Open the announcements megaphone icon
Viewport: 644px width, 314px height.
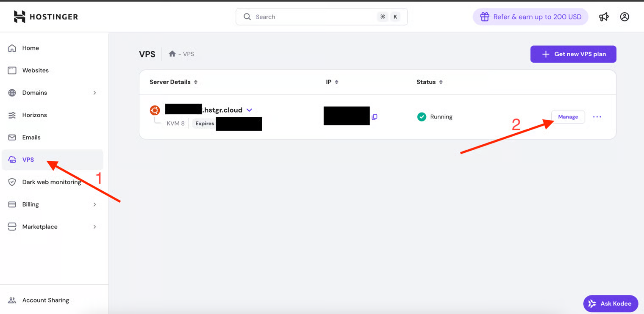(604, 17)
